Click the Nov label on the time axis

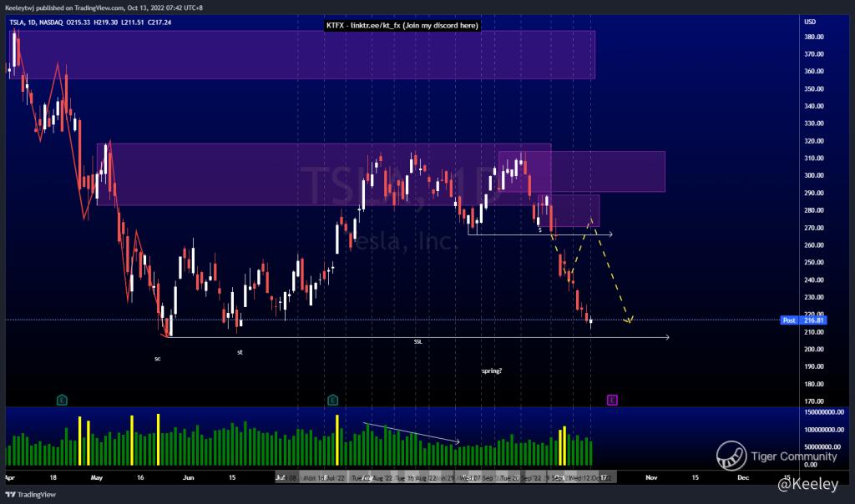[651, 477]
